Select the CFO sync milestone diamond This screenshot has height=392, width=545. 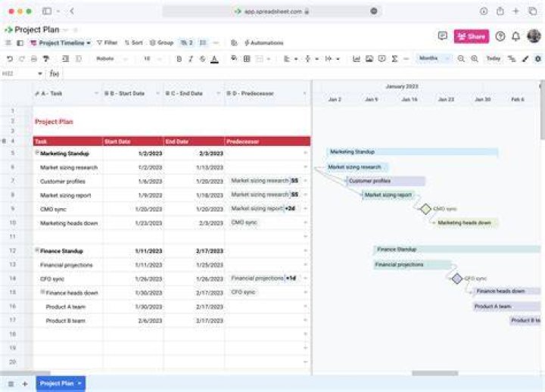[x=456, y=278]
